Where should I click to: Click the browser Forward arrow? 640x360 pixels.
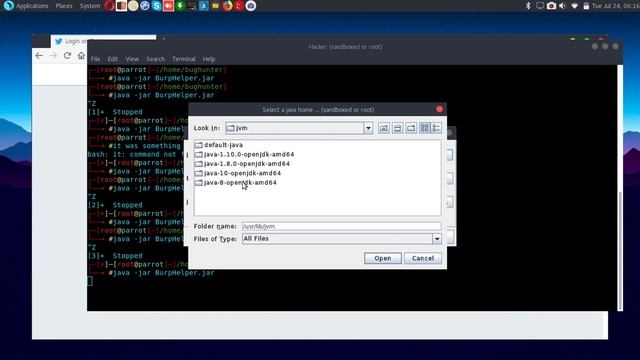tap(53, 56)
